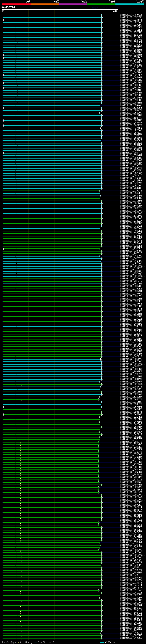
Task: Select hit label UniRef100_C5RHF4
Action: coord(131,42)
